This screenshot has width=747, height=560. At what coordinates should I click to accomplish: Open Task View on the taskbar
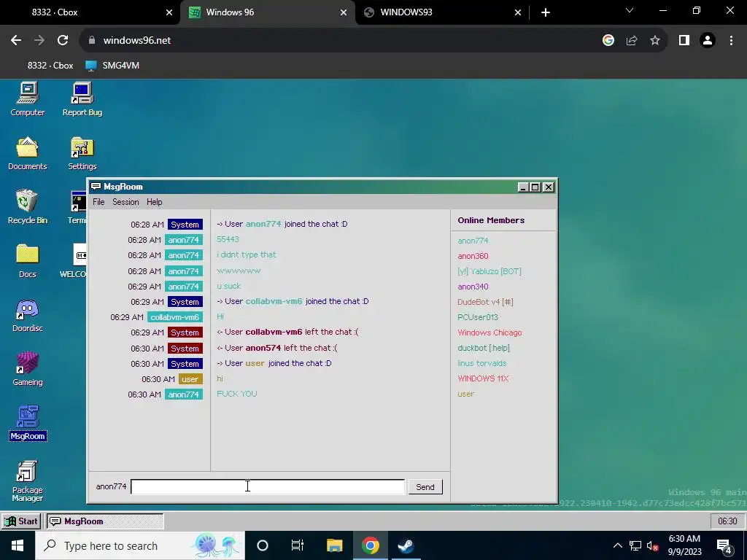298,545
